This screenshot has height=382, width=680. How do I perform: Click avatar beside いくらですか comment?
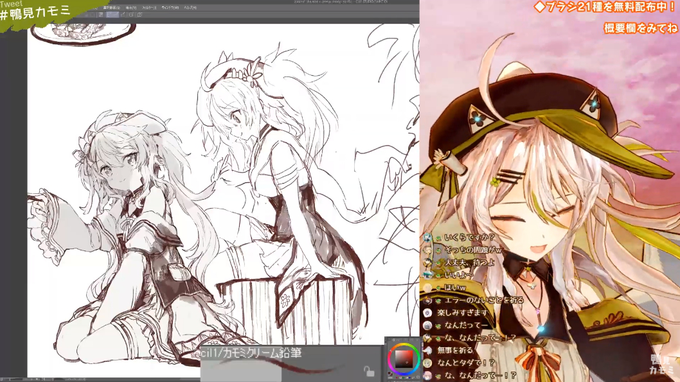428,238
